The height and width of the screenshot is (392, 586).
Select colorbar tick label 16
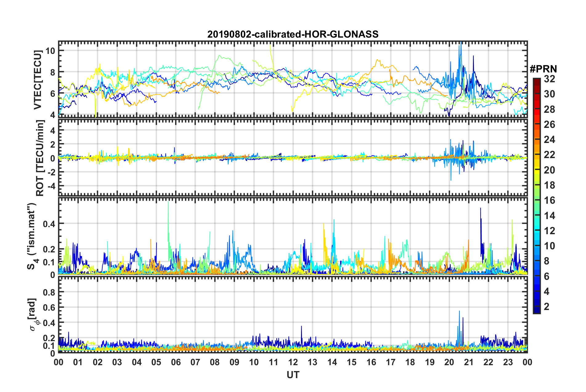(x=549, y=200)
